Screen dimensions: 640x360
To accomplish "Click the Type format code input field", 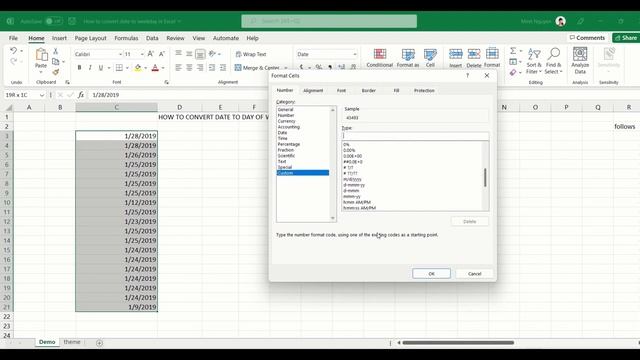I will (x=415, y=136).
